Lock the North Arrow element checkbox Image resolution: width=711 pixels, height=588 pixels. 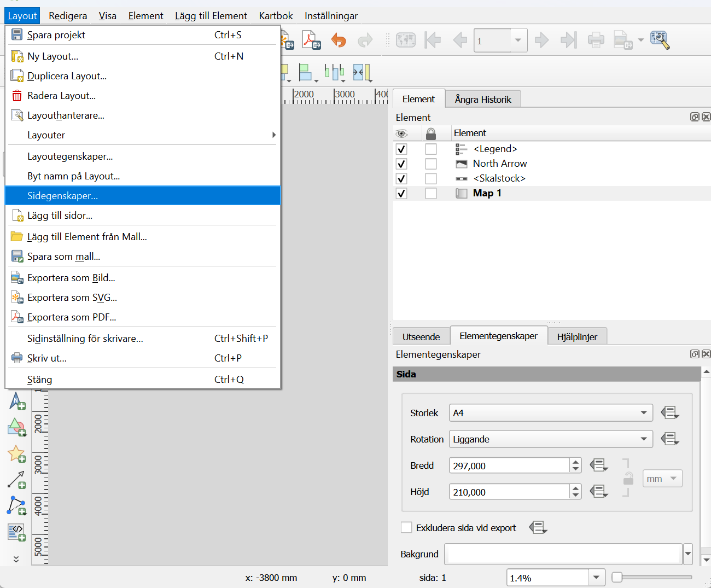[431, 164]
